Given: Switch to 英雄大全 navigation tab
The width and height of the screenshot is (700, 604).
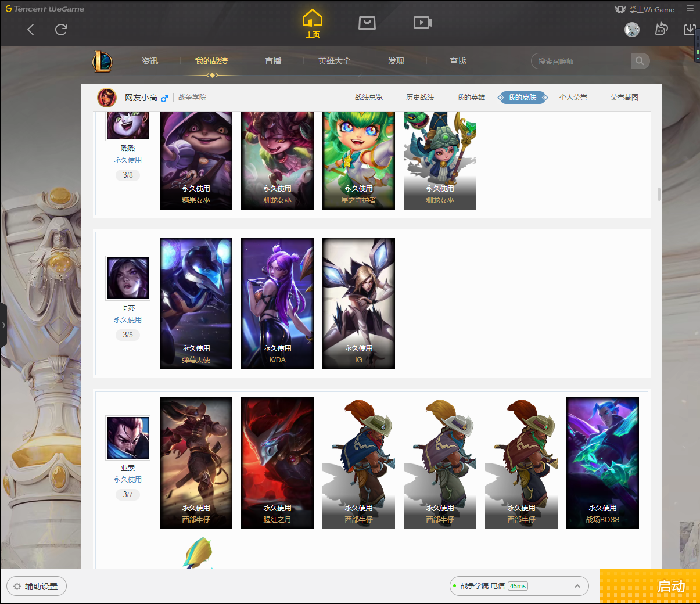Looking at the screenshot, I should pos(335,61).
